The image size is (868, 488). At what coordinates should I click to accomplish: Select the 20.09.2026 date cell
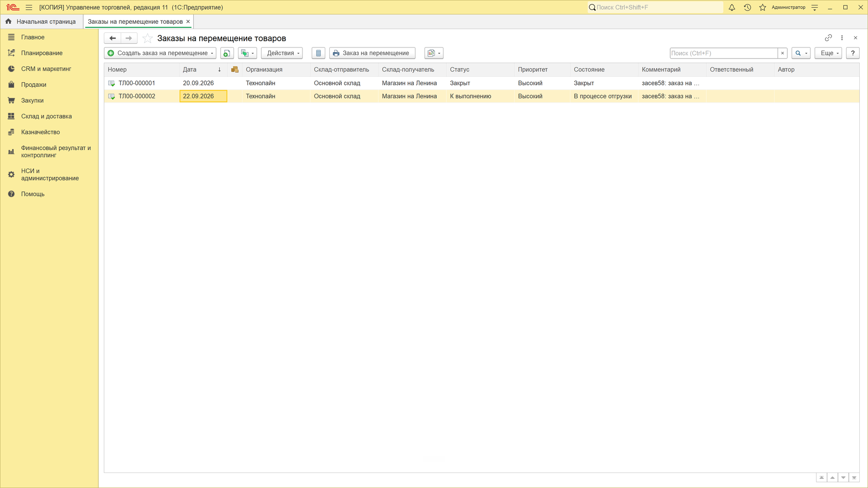[x=203, y=83]
